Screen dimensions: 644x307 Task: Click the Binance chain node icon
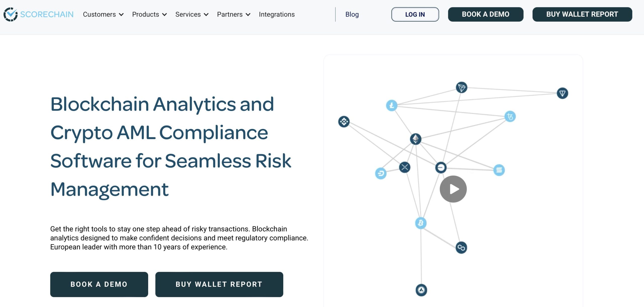point(344,122)
